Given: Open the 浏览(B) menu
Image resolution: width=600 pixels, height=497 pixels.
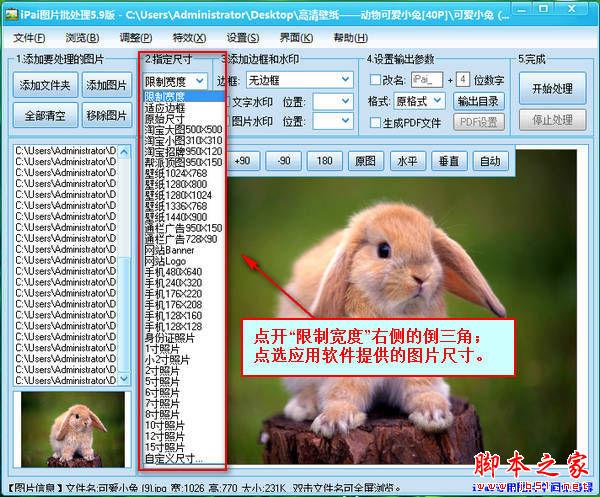Looking at the screenshot, I should pyautogui.click(x=82, y=38).
